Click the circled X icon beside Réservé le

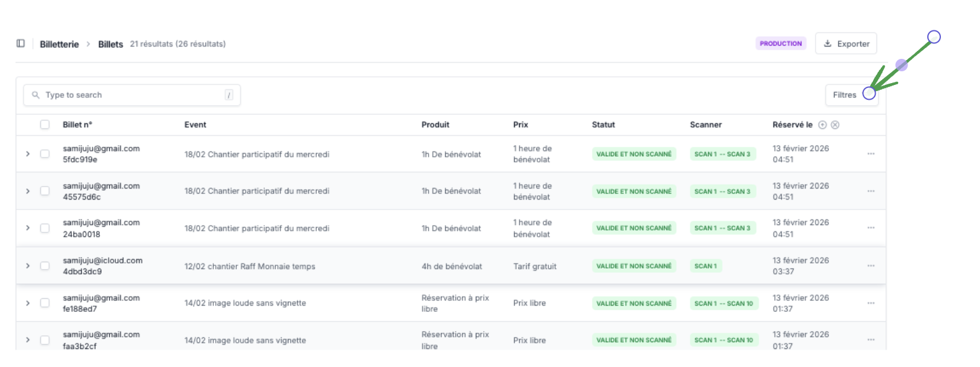(x=835, y=125)
